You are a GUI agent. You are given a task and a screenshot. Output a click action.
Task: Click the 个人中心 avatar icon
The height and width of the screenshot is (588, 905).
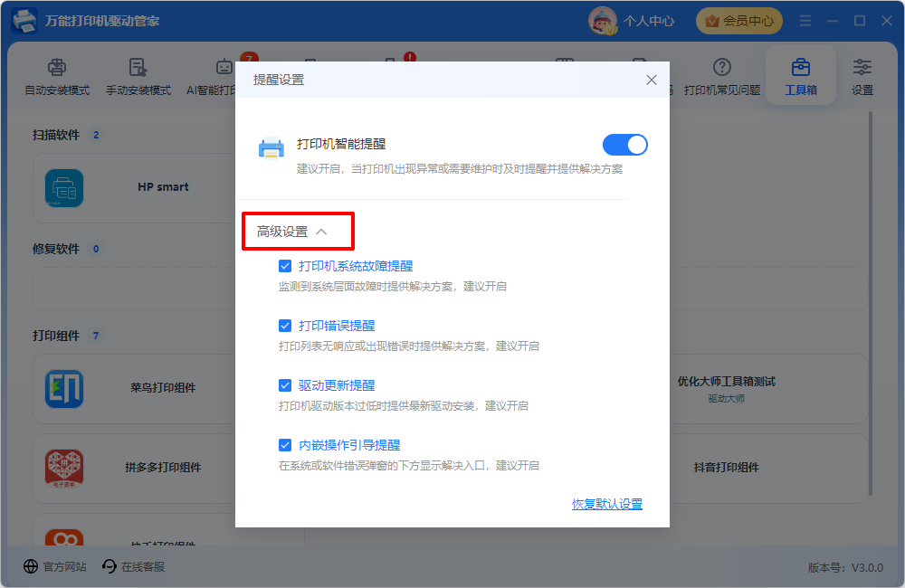(602, 21)
